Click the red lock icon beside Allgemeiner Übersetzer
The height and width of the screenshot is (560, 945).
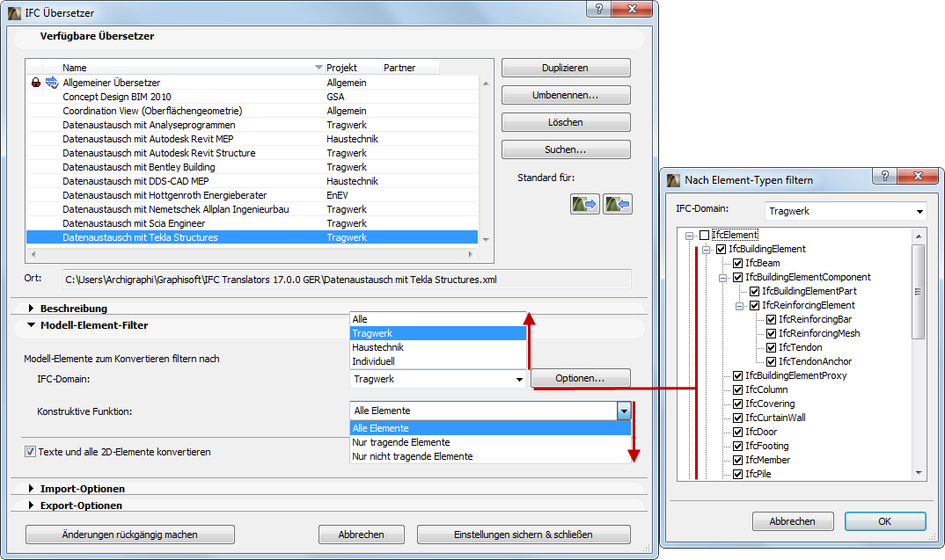tap(35, 83)
